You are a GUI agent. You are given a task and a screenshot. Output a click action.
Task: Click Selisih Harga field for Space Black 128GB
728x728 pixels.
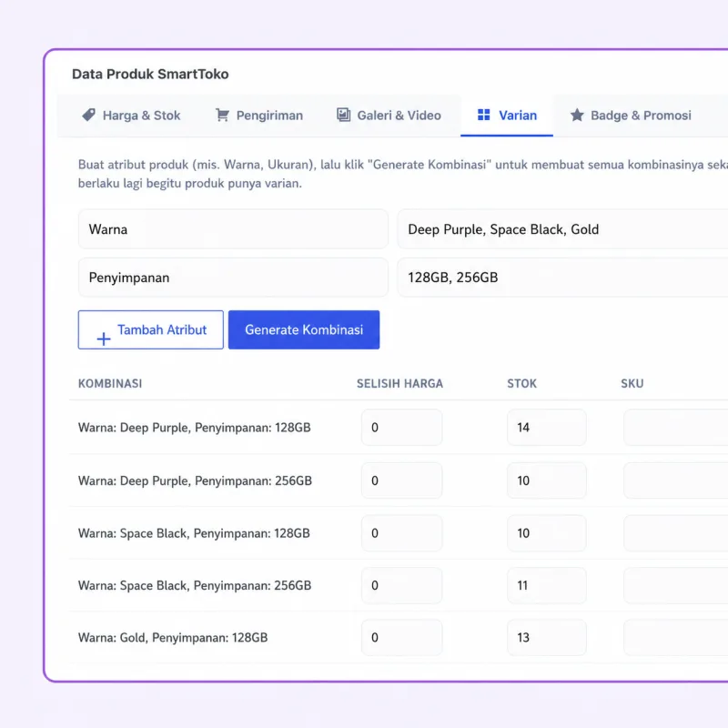[x=401, y=533]
